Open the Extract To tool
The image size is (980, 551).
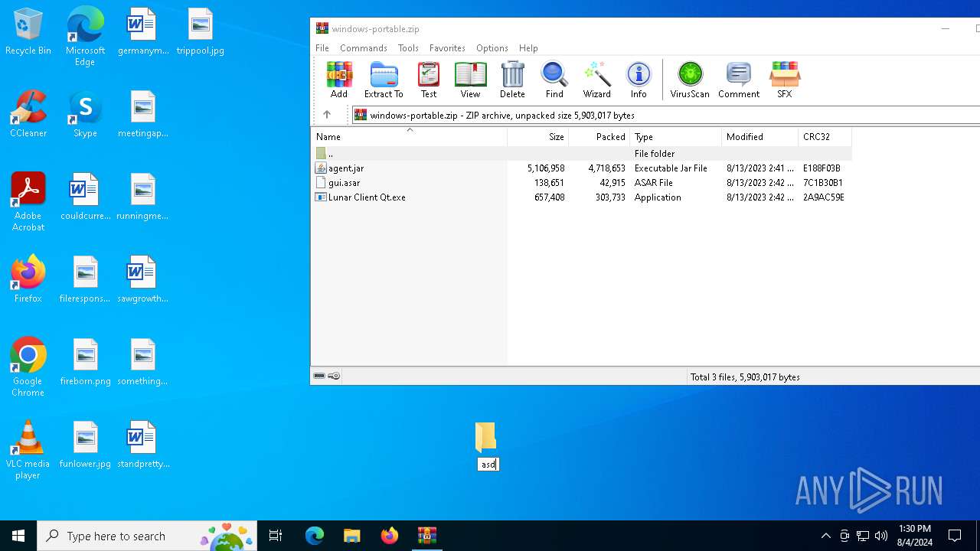(x=384, y=80)
